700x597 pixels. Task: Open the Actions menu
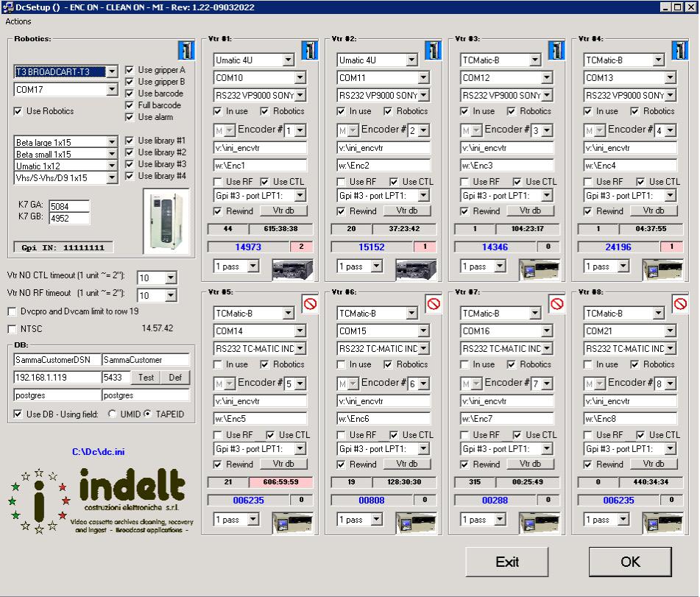[x=18, y=21]
